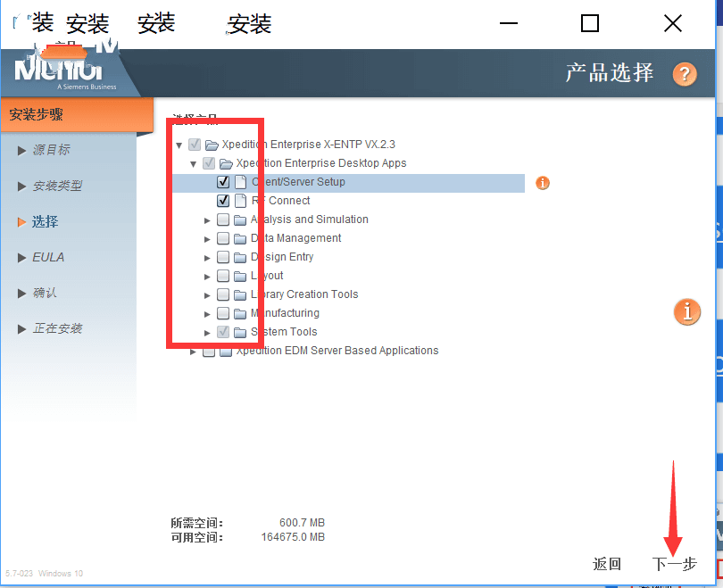Image resolution: width=723 pixels, height=588 pixels.
Task: Jump to the 正在安装 install step
Action: point(57,328)
